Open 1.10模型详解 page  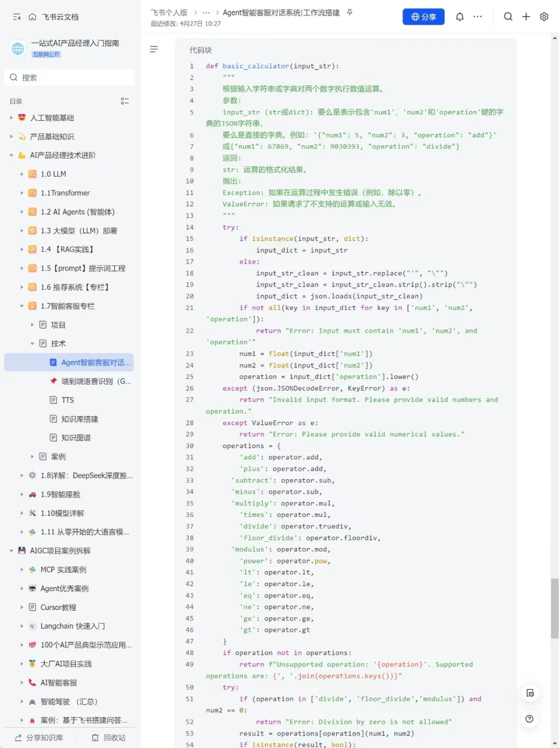[62, 513]
